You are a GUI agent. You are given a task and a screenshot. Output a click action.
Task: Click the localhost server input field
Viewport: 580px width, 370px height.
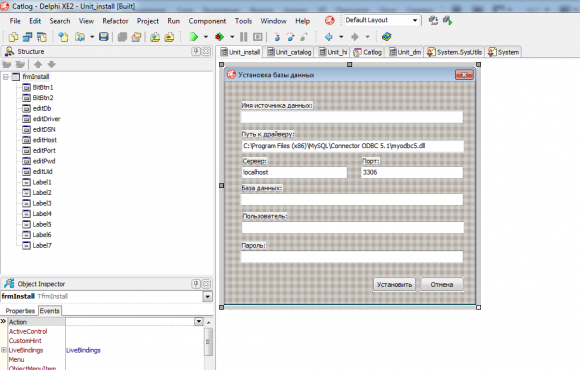pos(294,172)
